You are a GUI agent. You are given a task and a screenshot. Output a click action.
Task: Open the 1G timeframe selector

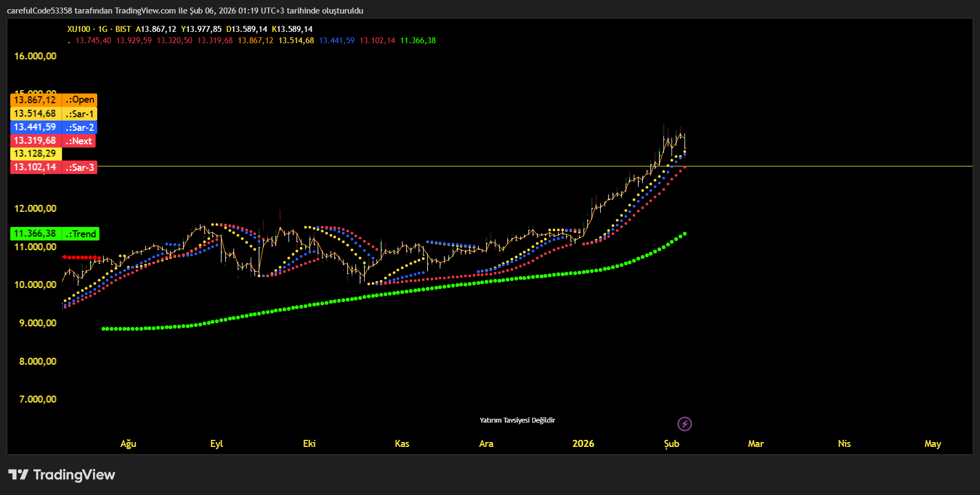coord(105,29)
